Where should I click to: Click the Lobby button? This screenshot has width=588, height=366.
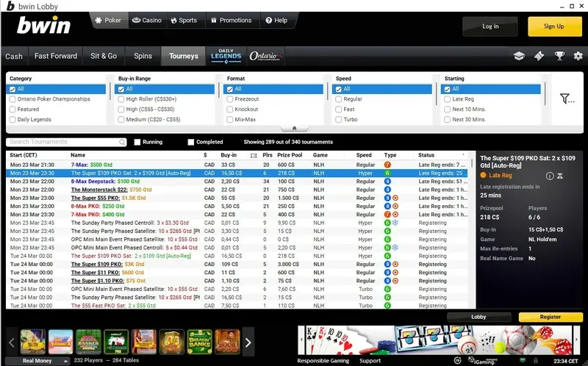[x=478, y=317]
